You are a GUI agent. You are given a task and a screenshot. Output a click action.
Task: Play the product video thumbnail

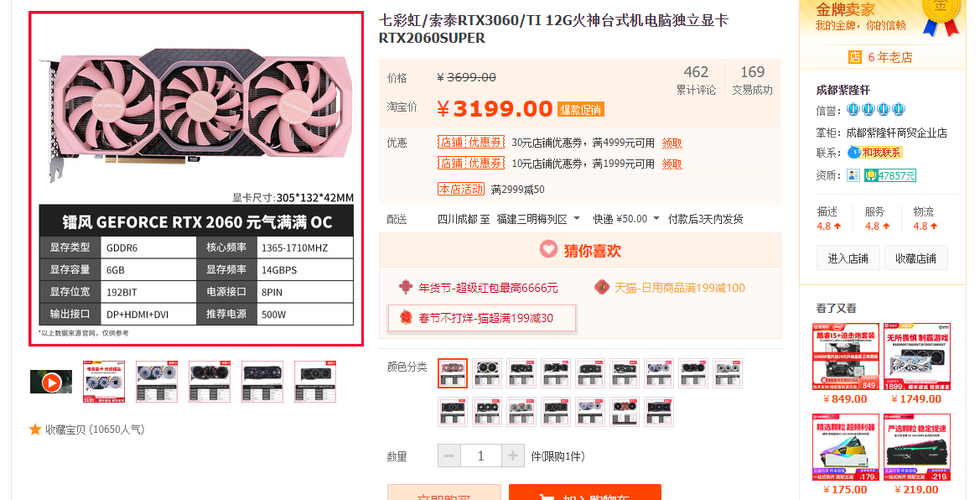tap(51, 382)
